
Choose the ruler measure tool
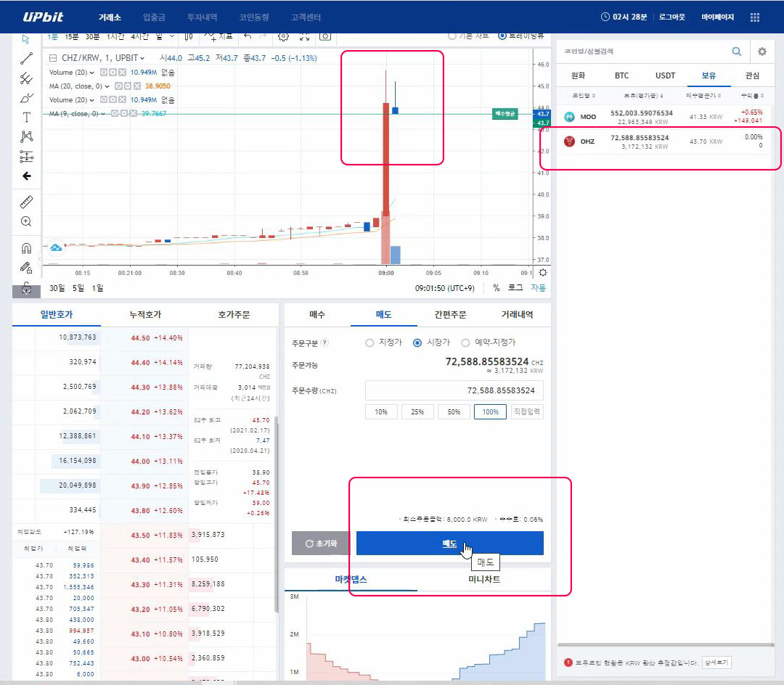coord(27,202)
